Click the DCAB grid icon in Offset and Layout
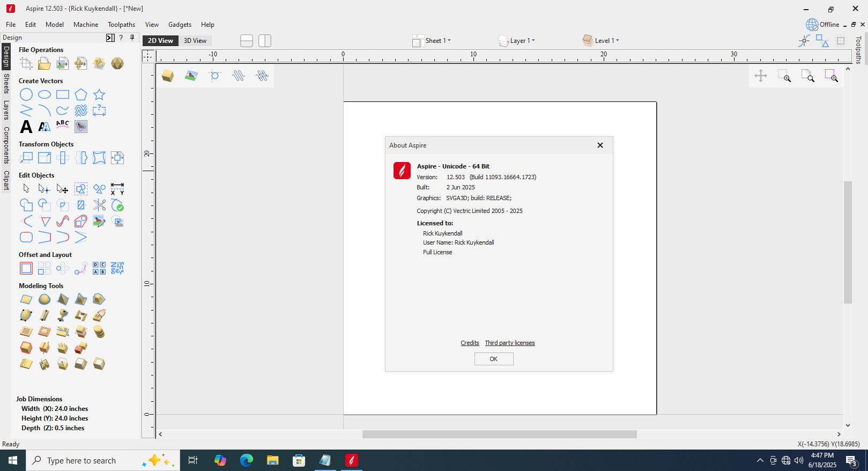This screenshot has height=471, width=868. (x=99, y=268)
